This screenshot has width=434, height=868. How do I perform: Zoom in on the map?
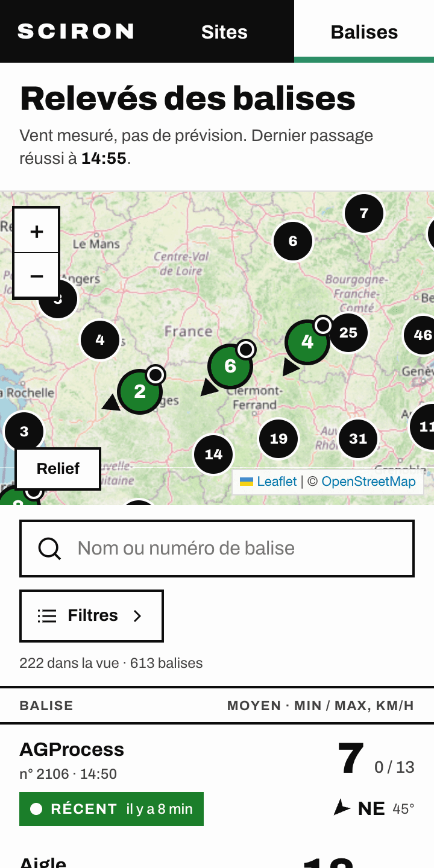click(37, 231)
